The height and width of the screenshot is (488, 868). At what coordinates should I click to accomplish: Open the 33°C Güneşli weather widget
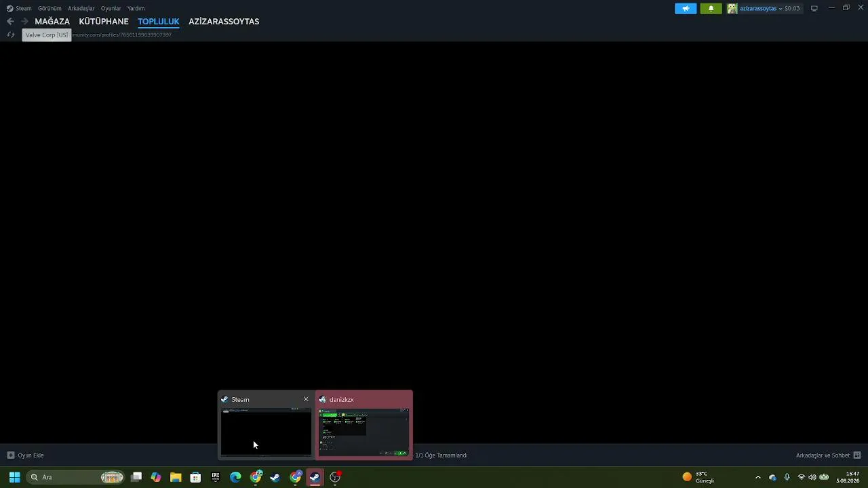pos(698,477)
